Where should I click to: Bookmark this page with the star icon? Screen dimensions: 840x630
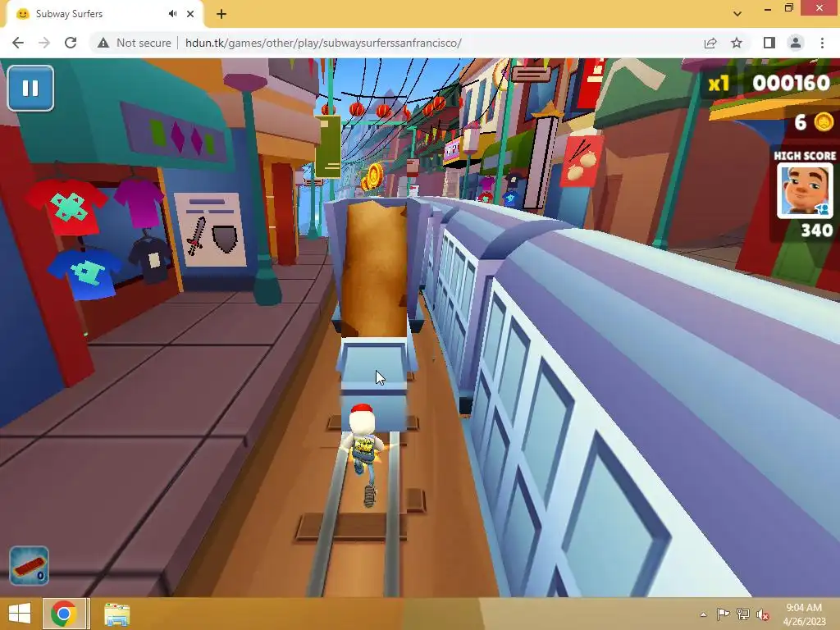(737, 43)
